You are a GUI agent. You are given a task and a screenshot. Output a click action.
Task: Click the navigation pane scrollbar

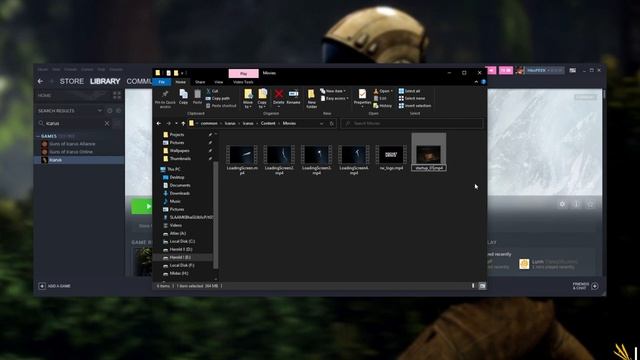click(216, 215)
